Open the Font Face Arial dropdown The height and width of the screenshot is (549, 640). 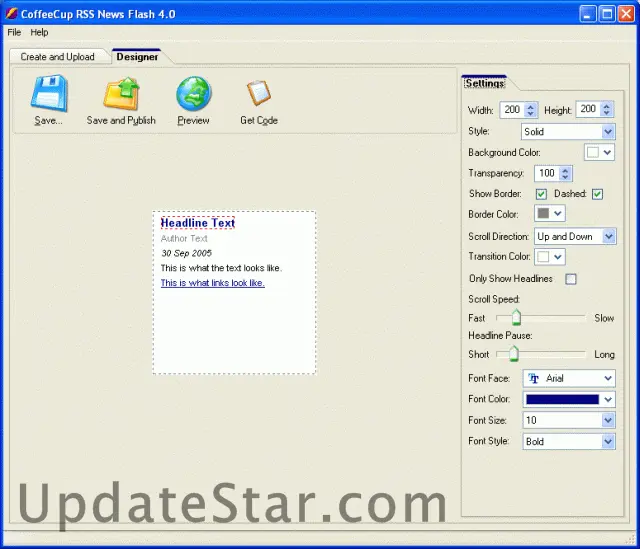click(608, 379)
